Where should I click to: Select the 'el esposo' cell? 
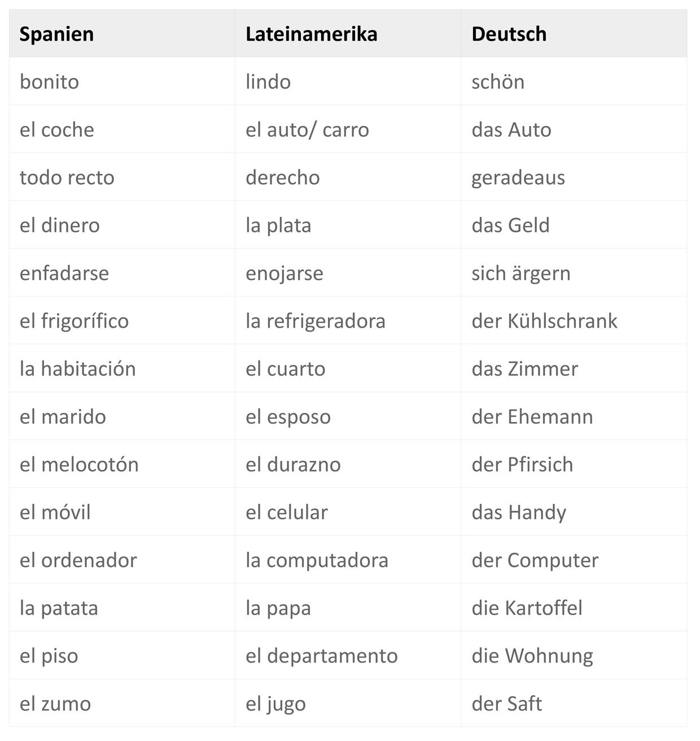tap(288, 417)
